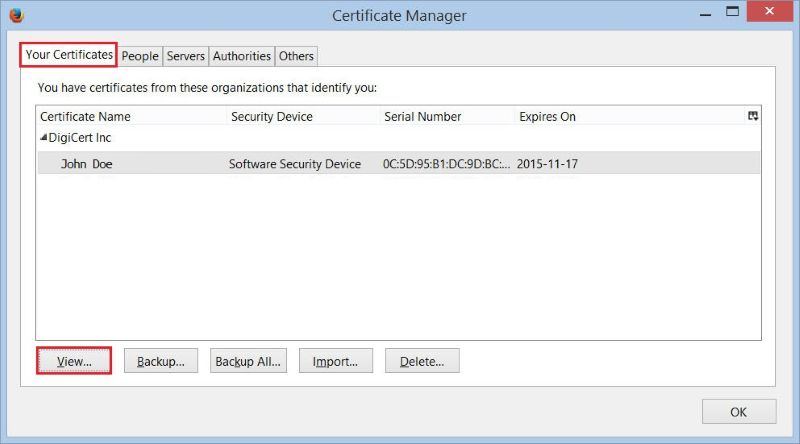Click the Import... button

(335, 361)
